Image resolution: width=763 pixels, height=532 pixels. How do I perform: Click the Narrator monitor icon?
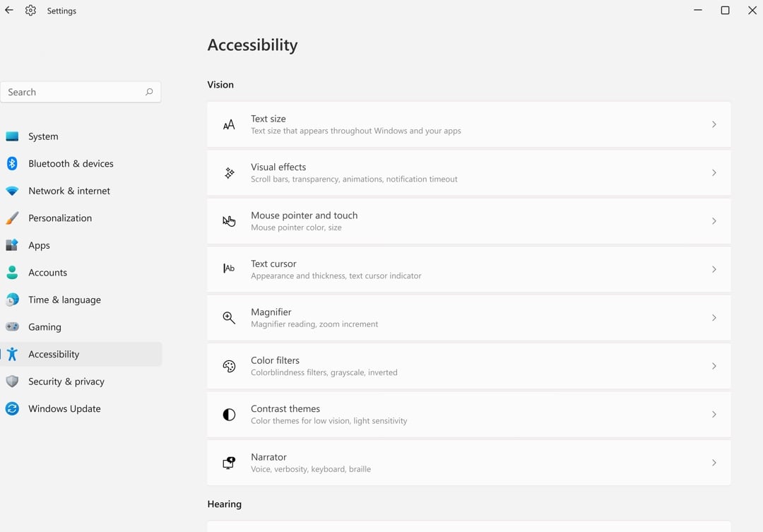(229, 463)
